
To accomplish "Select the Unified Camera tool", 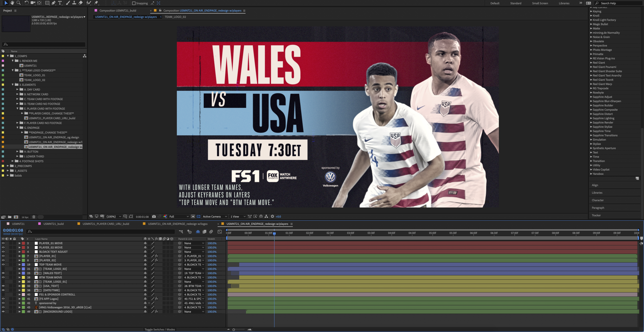I will tap(33, 3).
